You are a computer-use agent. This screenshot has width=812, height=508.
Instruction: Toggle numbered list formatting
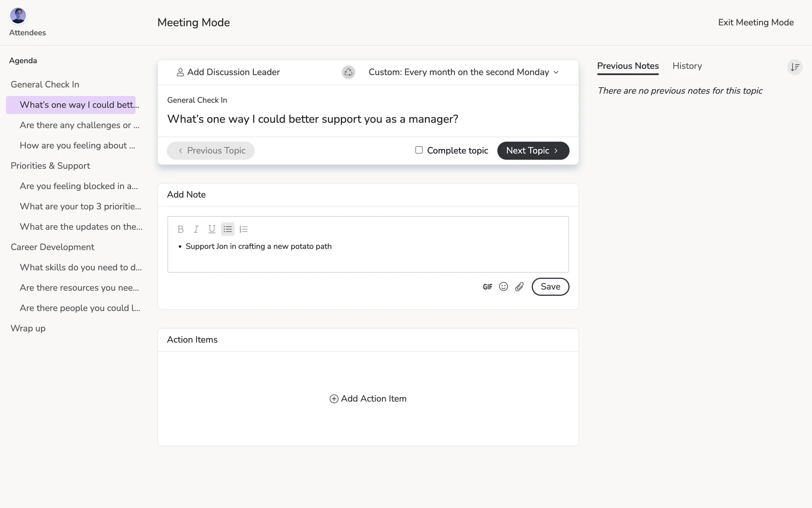click(x=244, y=229)
